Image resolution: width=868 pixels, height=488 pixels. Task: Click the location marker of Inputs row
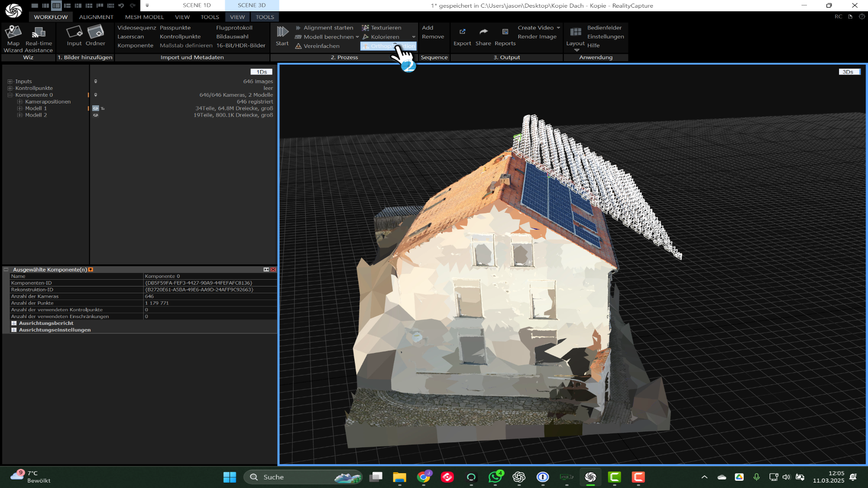[x=95, y=81]
